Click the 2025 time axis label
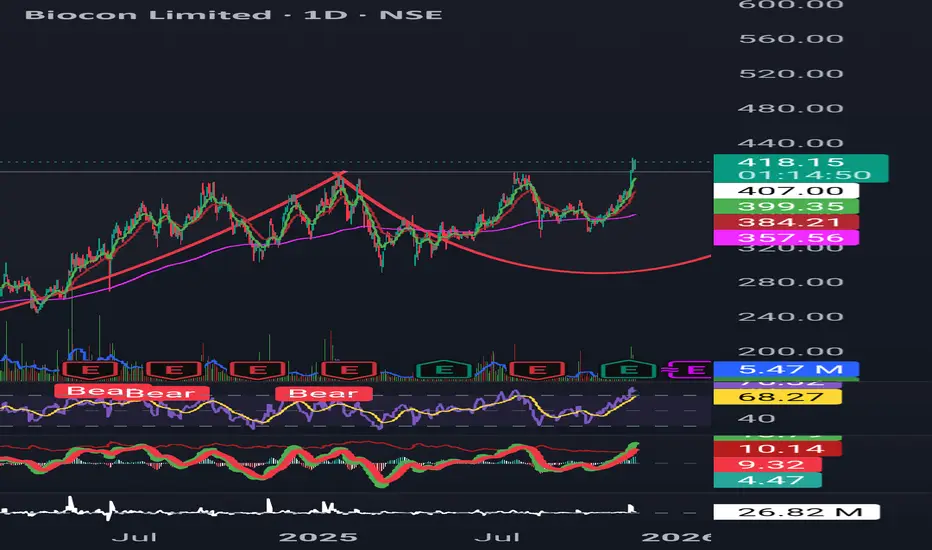 pyautogui.click(x=318, y=538)
